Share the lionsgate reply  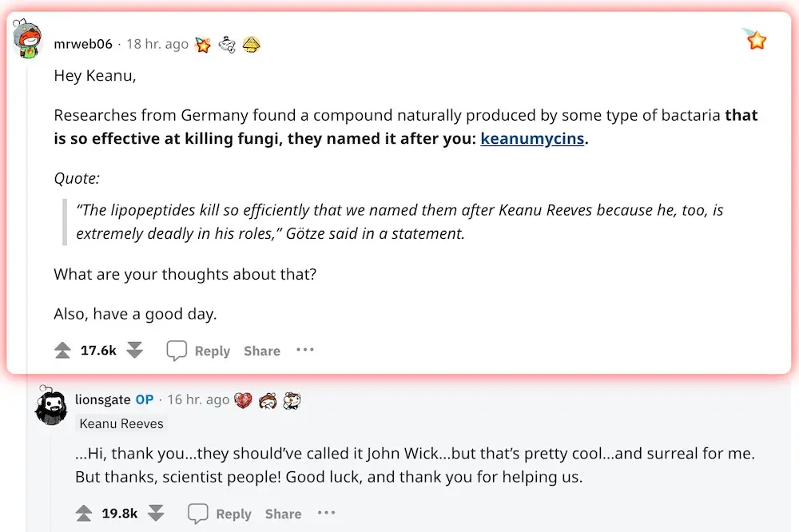[283, 514]
